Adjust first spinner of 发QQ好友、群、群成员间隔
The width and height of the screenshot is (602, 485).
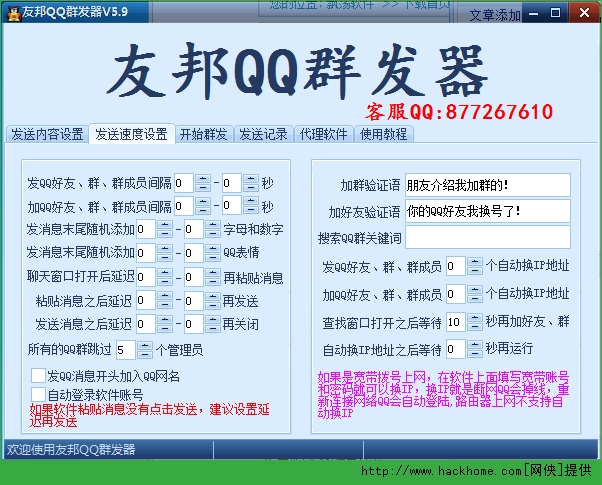[202, 183]
